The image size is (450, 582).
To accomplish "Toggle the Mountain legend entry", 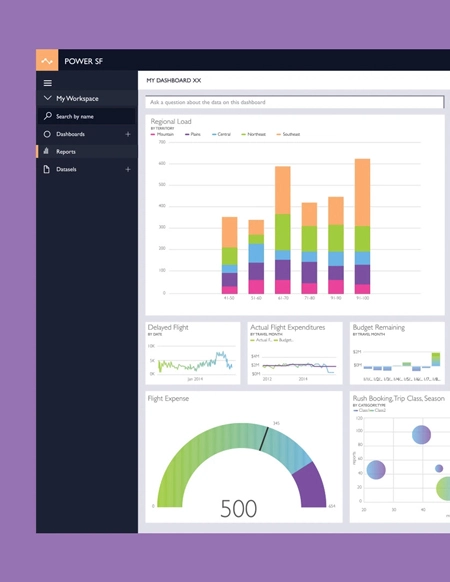I will pos(162,134).
